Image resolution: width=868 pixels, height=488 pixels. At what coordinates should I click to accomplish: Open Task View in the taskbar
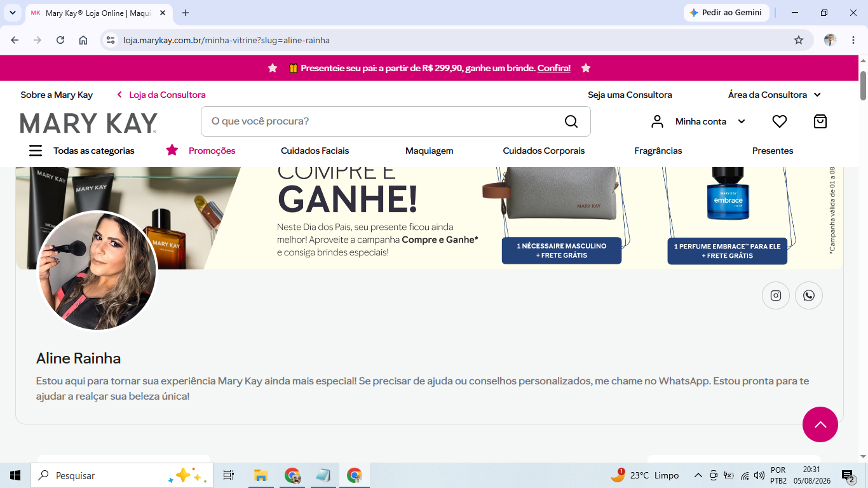click(229, 475)
